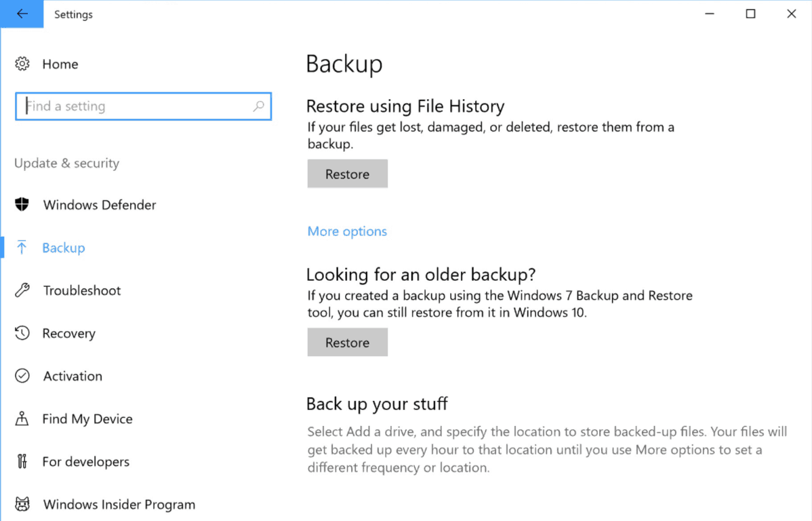Click the For developers tools icon

click(x=22, y=461)
